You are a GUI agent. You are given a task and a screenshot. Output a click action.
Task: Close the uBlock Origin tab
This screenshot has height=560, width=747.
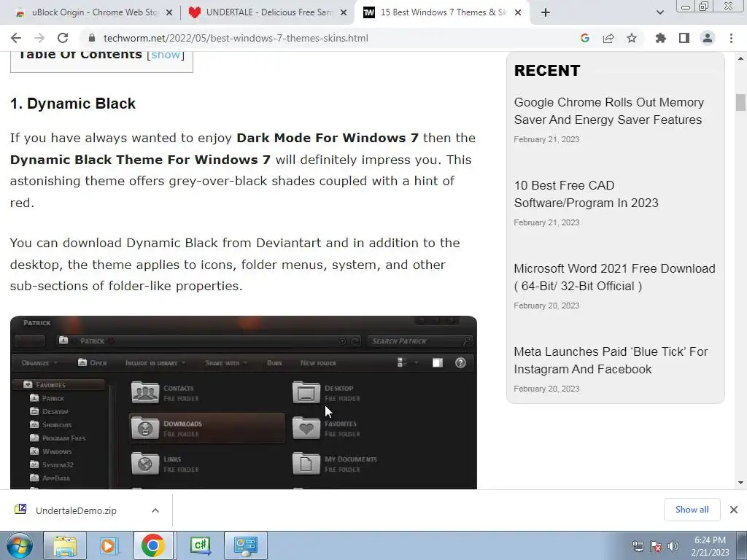pos(169,13)
